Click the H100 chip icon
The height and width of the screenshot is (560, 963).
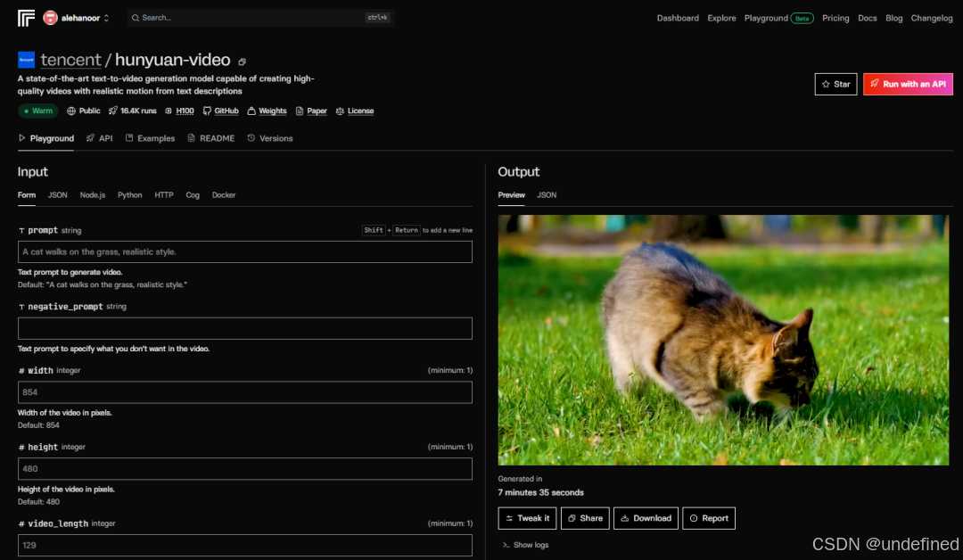click(169, 111)
